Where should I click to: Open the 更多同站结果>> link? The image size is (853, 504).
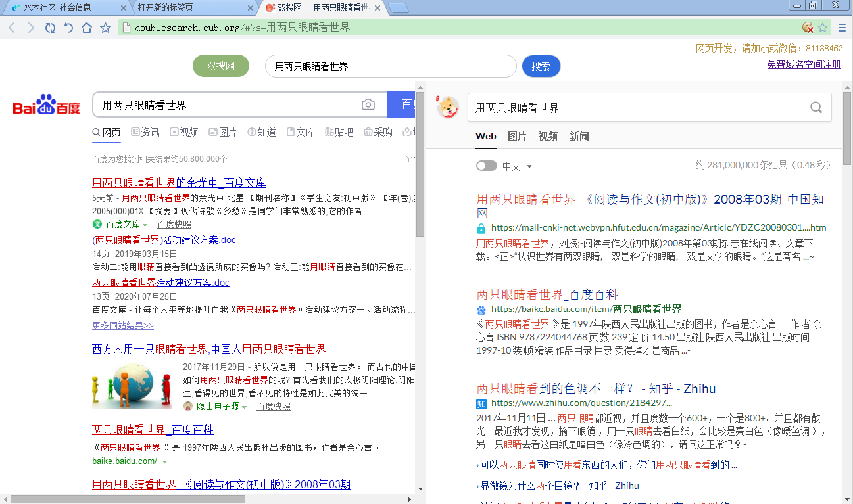123,326
